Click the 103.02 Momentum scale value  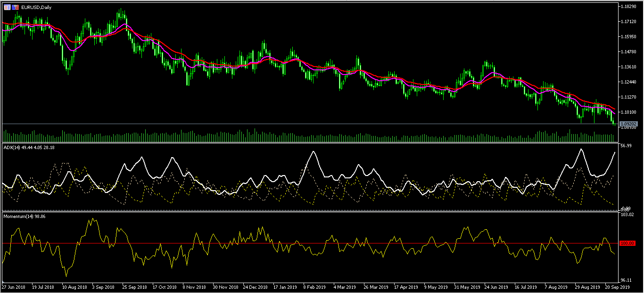pyautogui.click(x=627, y=215)
